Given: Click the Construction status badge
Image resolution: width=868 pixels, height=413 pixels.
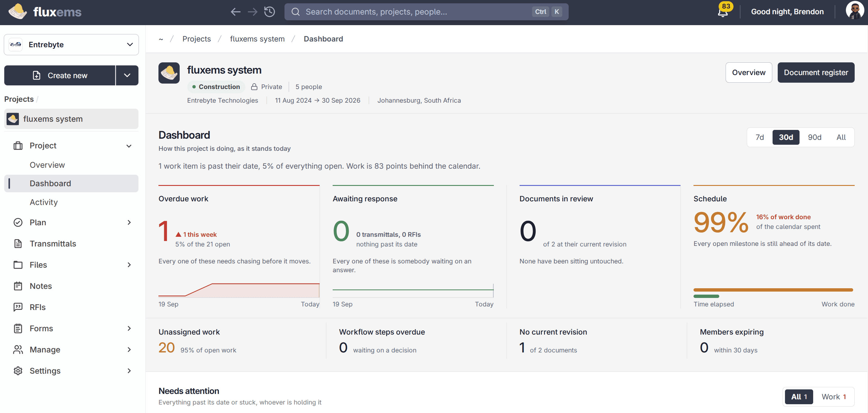Looking at the screenshot, I should 216,87.
